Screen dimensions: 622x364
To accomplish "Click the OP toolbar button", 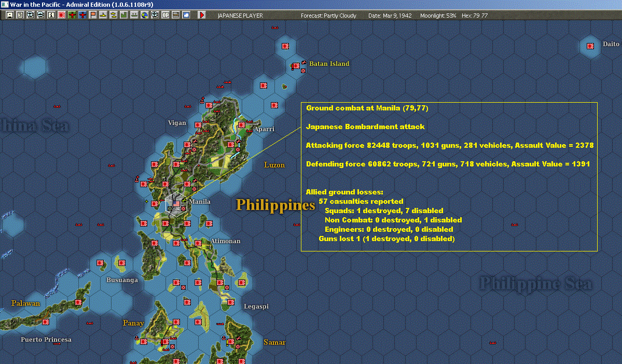I will [x=165, y=15].
